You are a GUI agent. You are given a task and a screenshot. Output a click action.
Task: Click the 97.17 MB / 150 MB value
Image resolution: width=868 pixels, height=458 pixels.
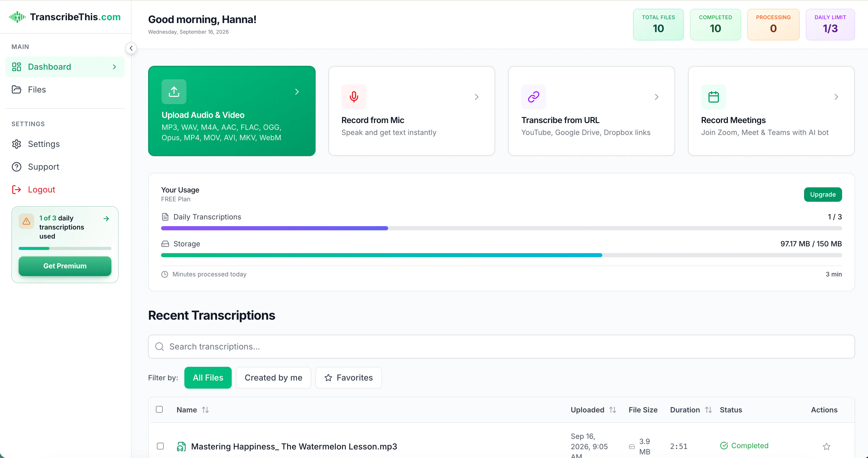(x=811, y=244)
